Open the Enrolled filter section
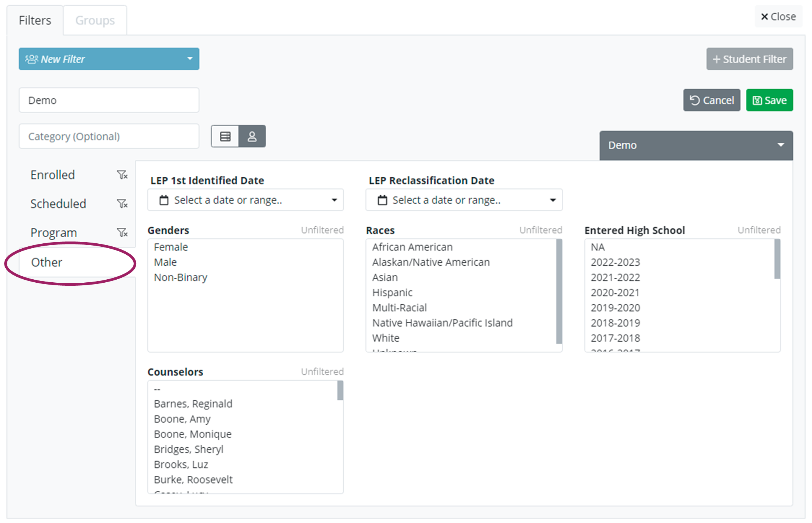 click(x=53, y=175)
